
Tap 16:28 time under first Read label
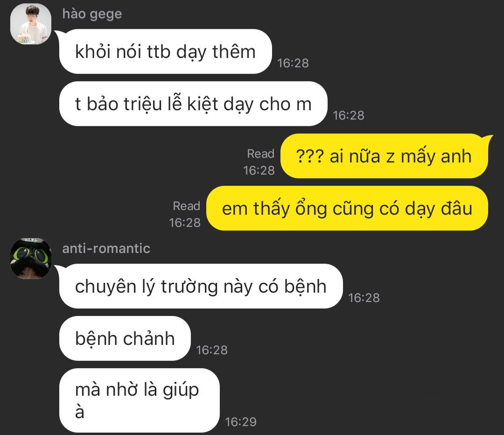[259, 170]
